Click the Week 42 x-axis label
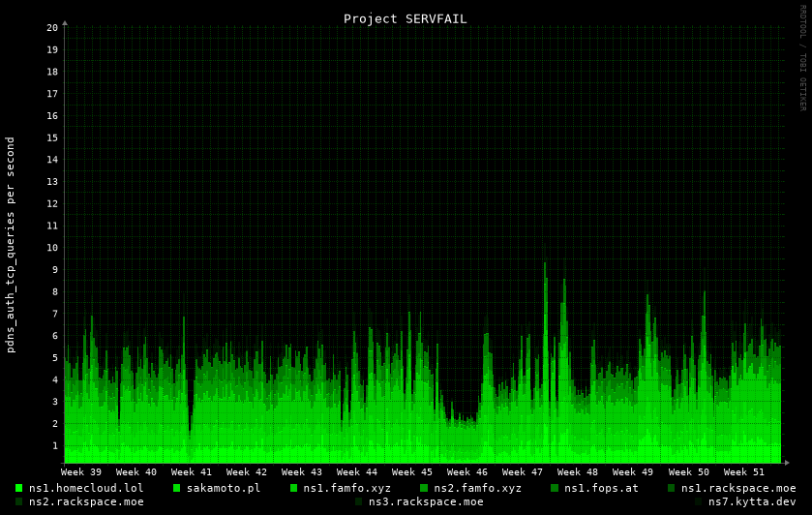This screenshot has height=515, width=812. tap(247, 472)
